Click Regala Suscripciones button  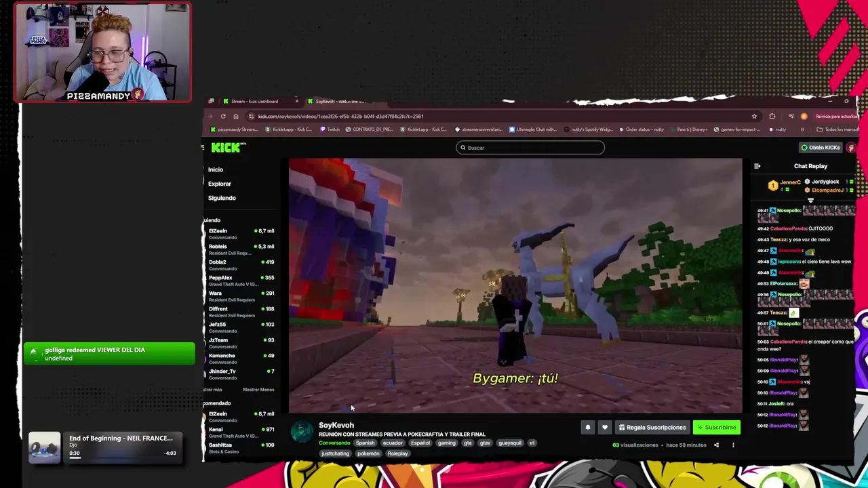[652, 428]
